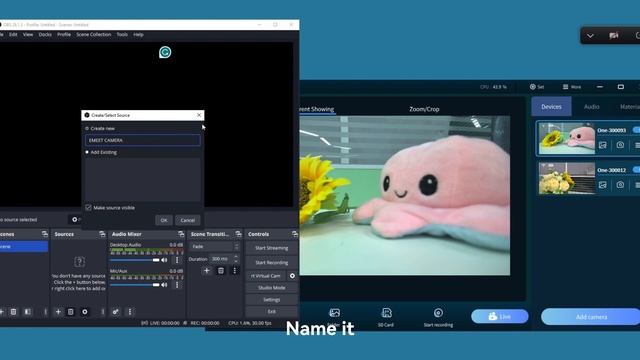This screenshot has height=360, width=640.
Task: Open scene transition three-dot properties
Action: click(234, 271)
